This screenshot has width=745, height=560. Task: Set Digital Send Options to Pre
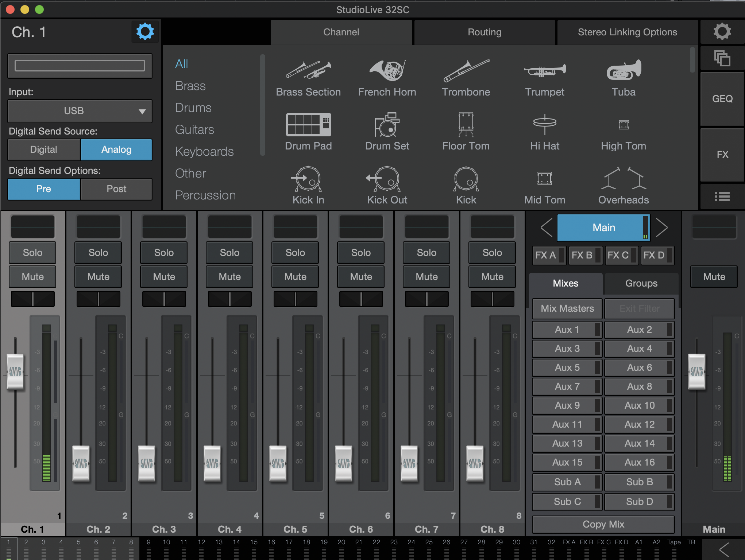click(44, 189)
